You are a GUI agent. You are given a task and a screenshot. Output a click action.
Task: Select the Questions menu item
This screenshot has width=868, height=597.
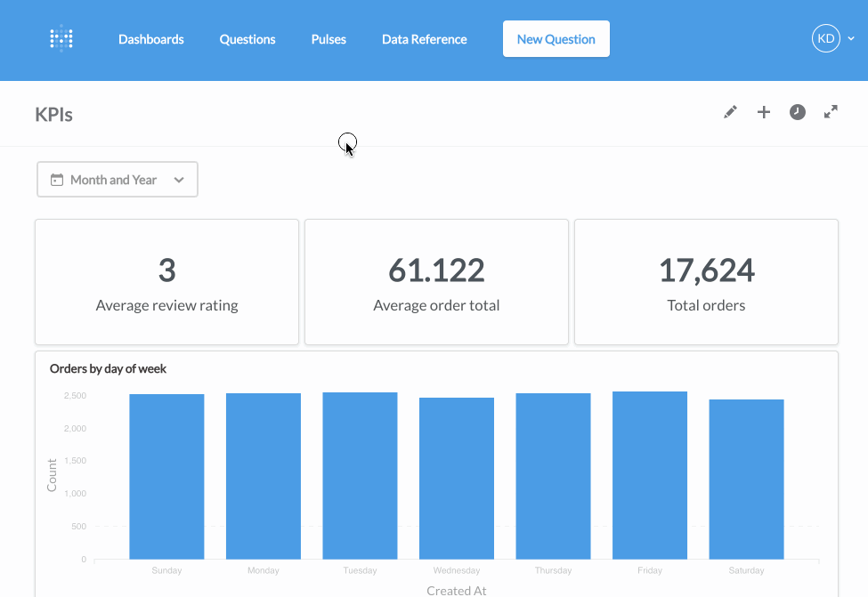(247, 39)
